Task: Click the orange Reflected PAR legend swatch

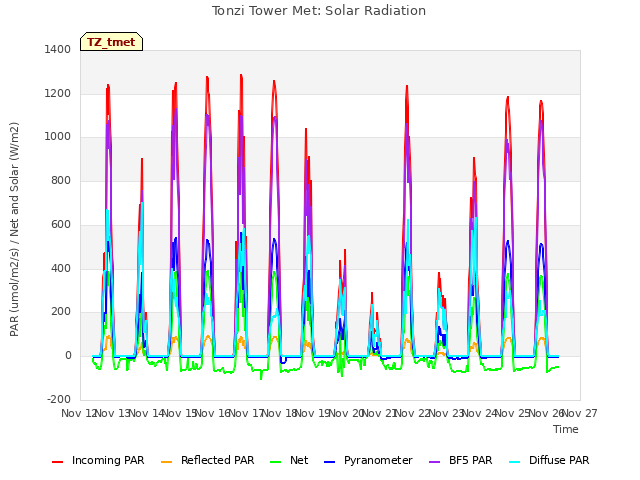Action: (x=167, y=462)
